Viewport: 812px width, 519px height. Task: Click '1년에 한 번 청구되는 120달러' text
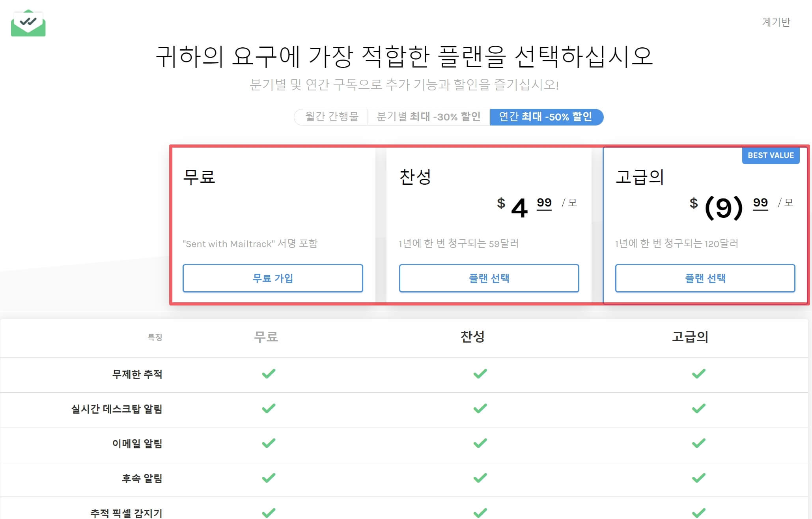pyautogui.click(x=676, y=244)
